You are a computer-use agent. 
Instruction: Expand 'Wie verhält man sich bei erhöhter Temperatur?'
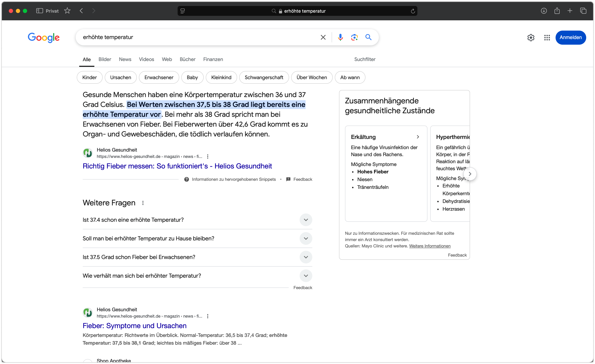pyautogui.click(x=306, y=276)
